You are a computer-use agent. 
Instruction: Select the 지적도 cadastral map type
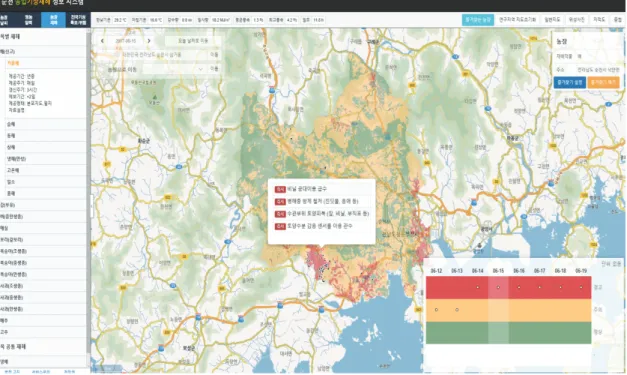(x=599, y=20)
